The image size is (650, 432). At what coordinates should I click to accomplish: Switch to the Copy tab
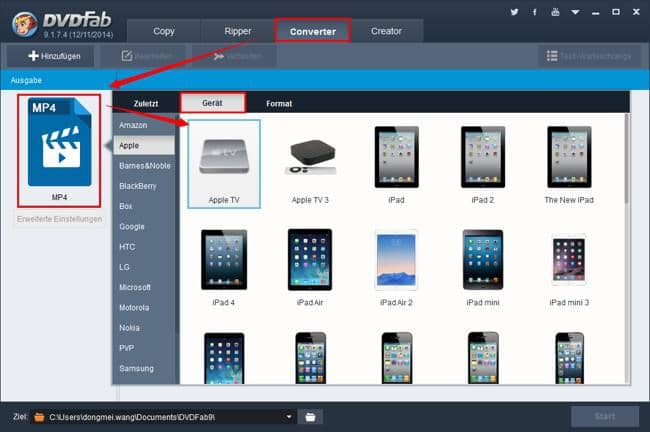(164, 31)
